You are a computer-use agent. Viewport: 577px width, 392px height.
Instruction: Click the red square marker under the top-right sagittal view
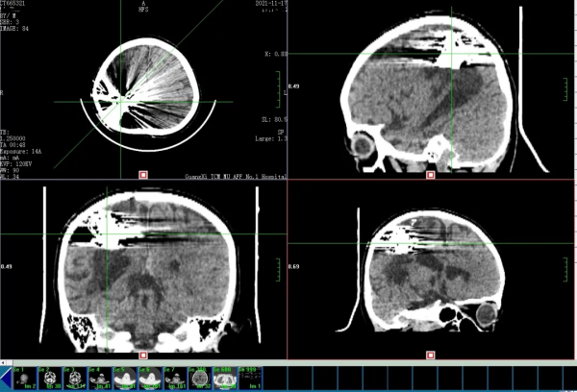tap(430, 175)
